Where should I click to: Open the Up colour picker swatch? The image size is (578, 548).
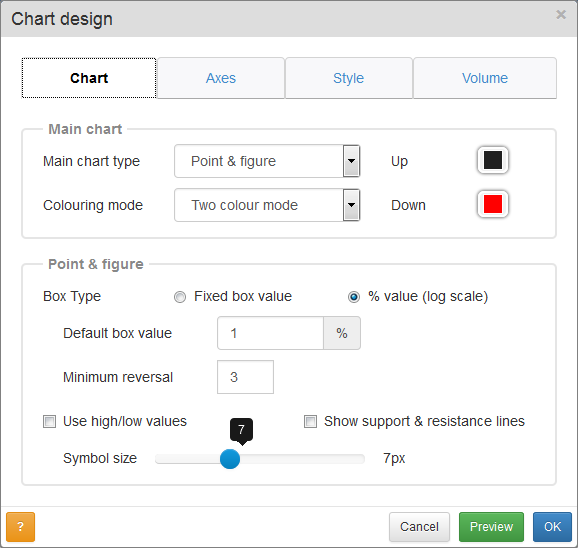point(493,160)
